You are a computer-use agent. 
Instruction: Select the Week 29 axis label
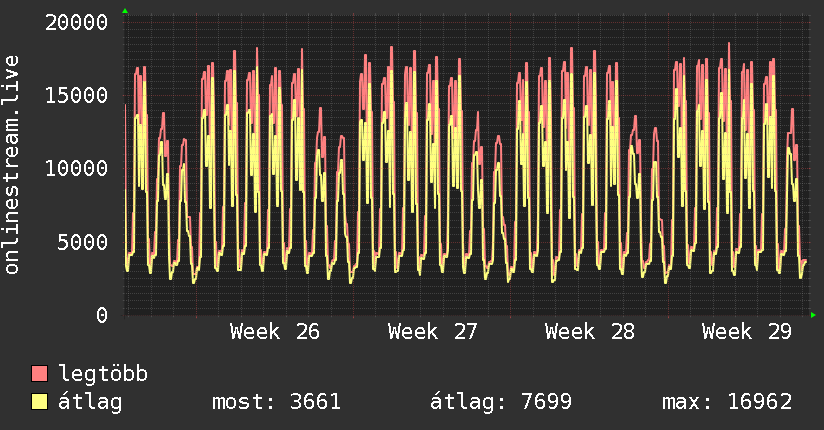[x=747, y=332]
